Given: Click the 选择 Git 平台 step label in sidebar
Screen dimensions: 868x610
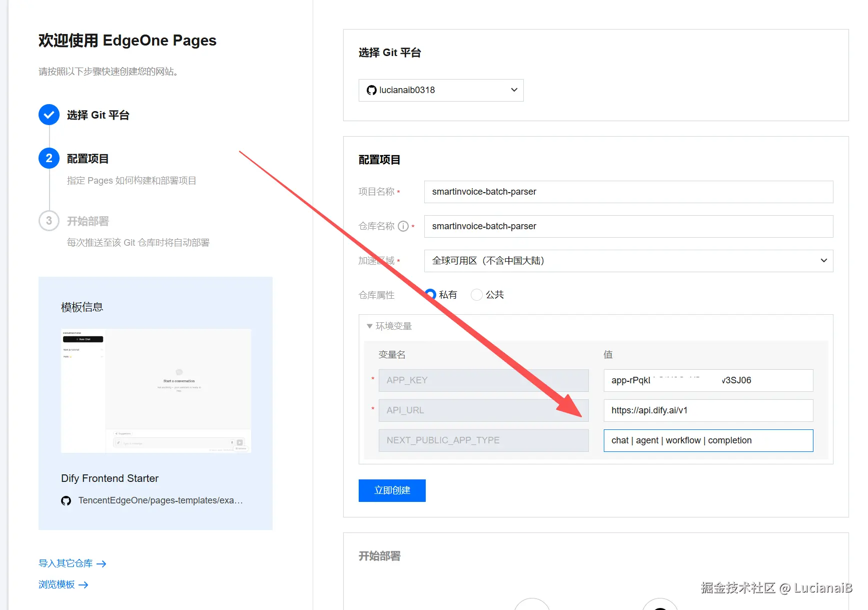Looking at the screenshot, I should click(98, 115).
